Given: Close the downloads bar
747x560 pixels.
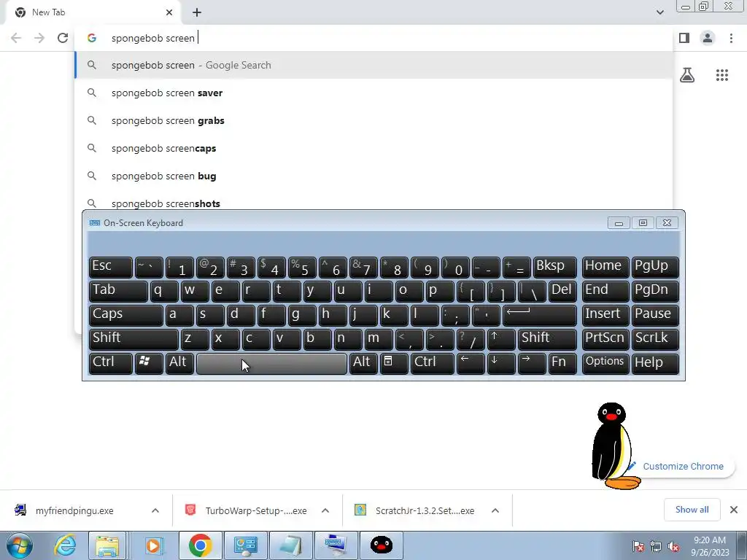Looking at the screenshot, I should tap(734, 510).
